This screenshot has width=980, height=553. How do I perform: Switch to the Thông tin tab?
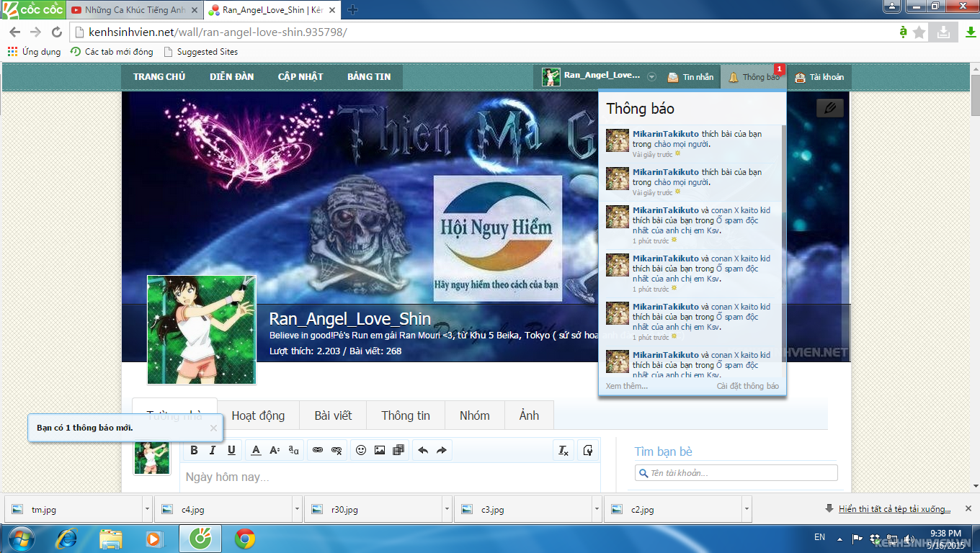[x=406, y=415]
